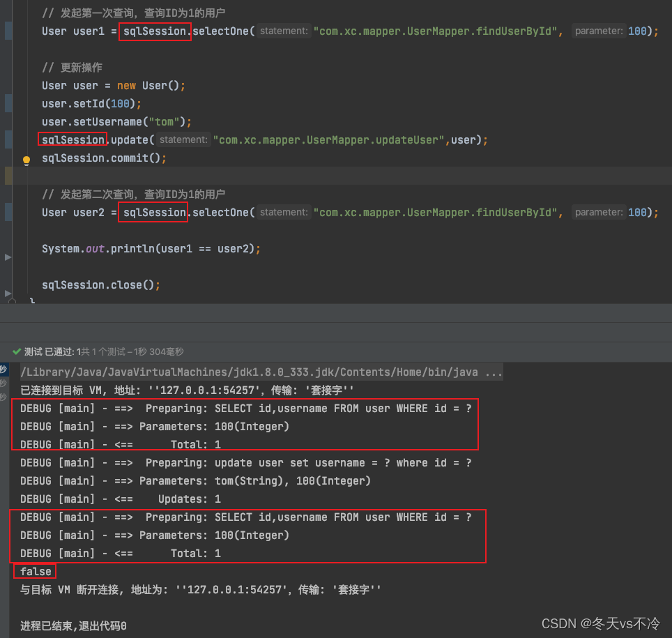Click the console line '进程已结束,退出代码0'
Viewport: 672px width, 638px height.
[x=73, y=626]
